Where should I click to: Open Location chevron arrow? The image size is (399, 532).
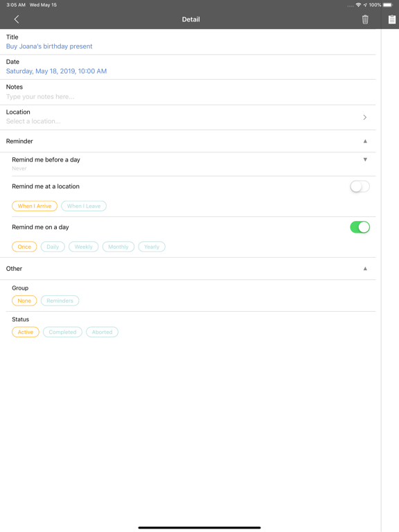pos(365,117)
